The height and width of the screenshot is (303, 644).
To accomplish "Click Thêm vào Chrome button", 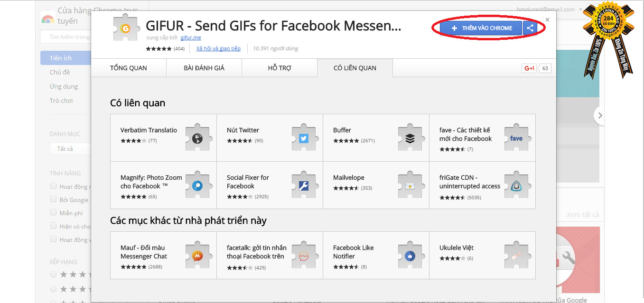I will coord(481,28).
